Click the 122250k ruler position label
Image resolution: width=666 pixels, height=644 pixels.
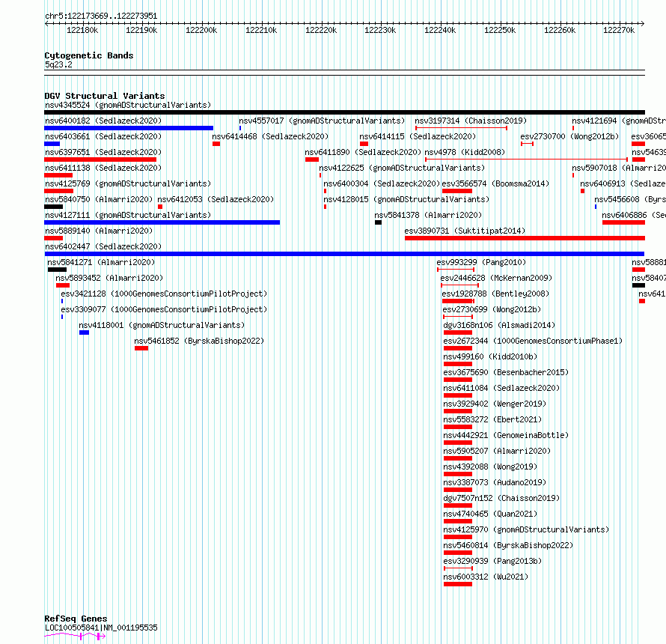[500, 30]
